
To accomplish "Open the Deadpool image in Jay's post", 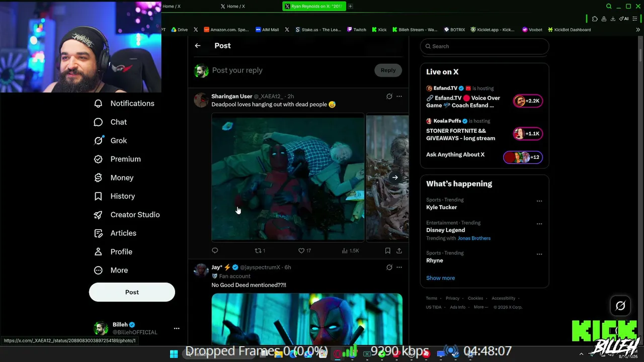I will coord(307,319).
